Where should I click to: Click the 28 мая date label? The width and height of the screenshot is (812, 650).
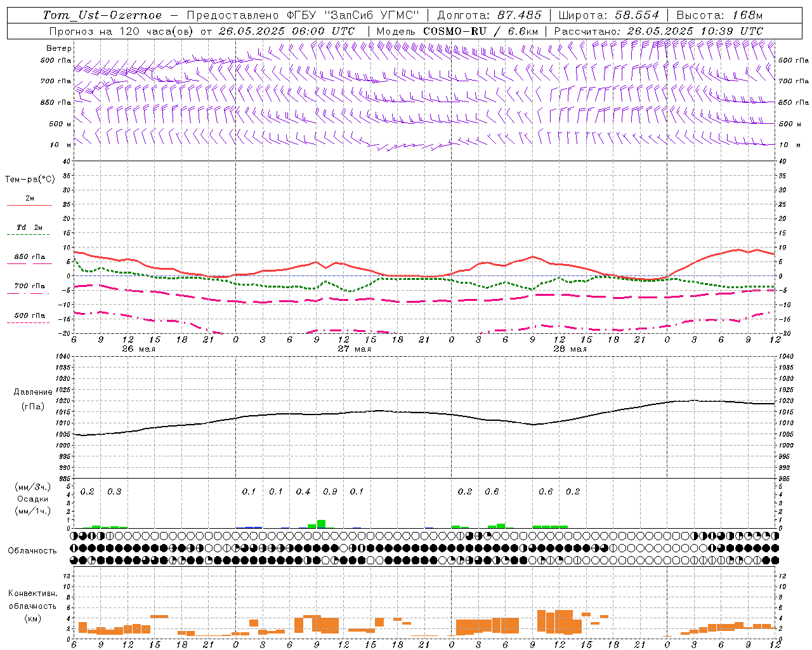[570, 349]
